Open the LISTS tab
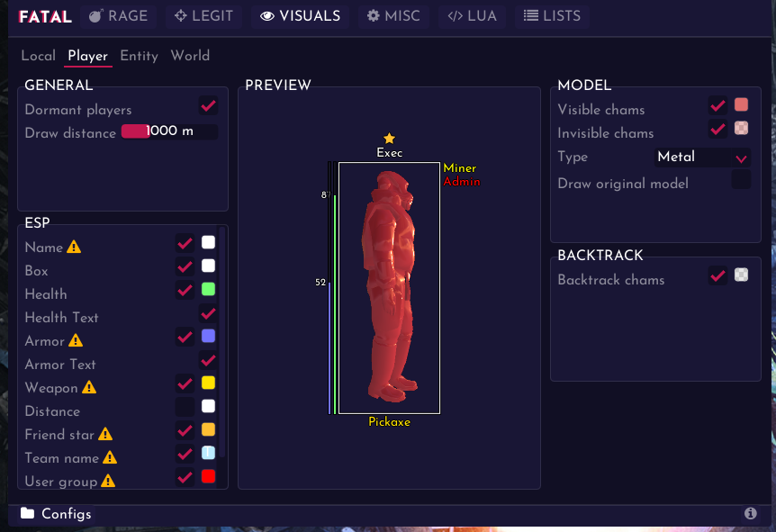This screenshot has width=776, height=532. pyautogui.click(x=553, y=16)
